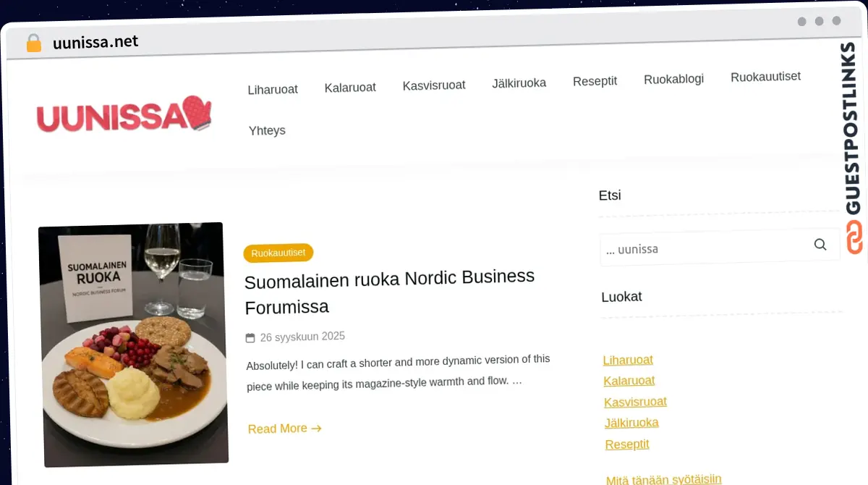Open the Reseptit navigation link
Screen dimensions: 868x485
point(595,81)
